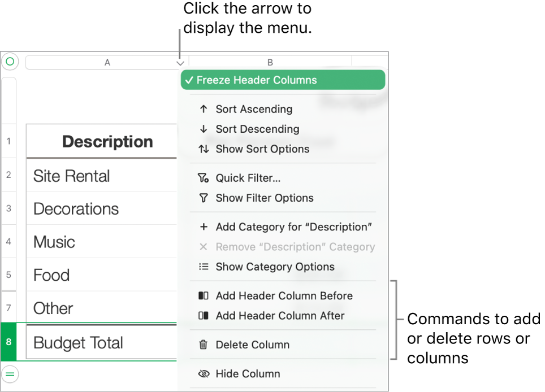Image resolution: width=545 pixels, height=392 pixels.
Task: Choose Show Filter Options in the menu
Action: pyautogui.click(x=264, y=198)
